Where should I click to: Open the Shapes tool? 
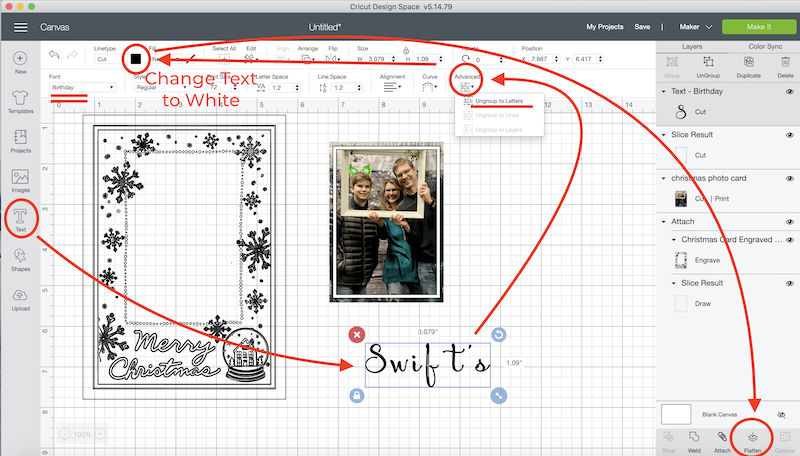(20, 260)
